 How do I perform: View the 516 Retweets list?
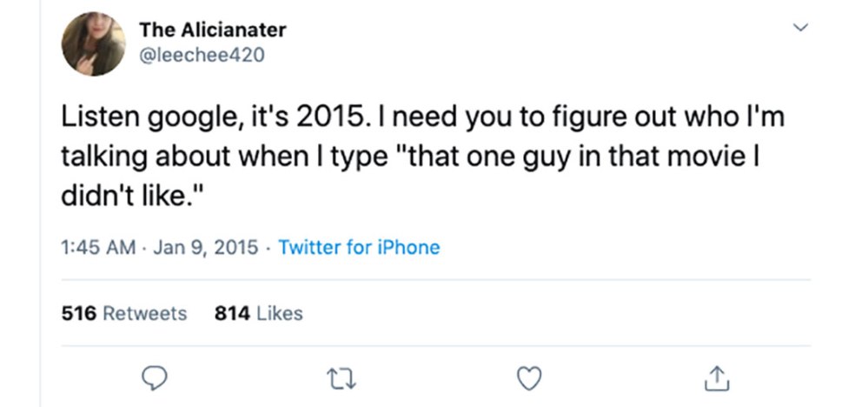(x=124, y=313)
